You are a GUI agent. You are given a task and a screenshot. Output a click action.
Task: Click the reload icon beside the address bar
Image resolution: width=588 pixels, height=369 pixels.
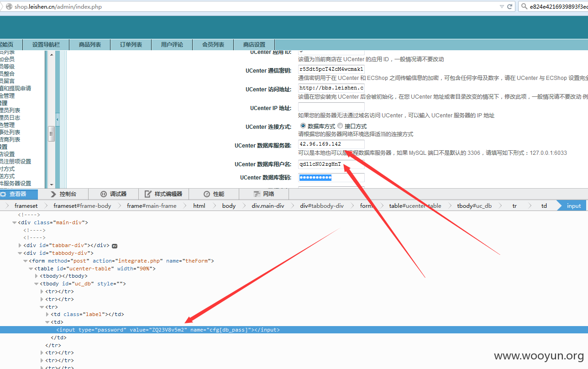click(511, 6)
